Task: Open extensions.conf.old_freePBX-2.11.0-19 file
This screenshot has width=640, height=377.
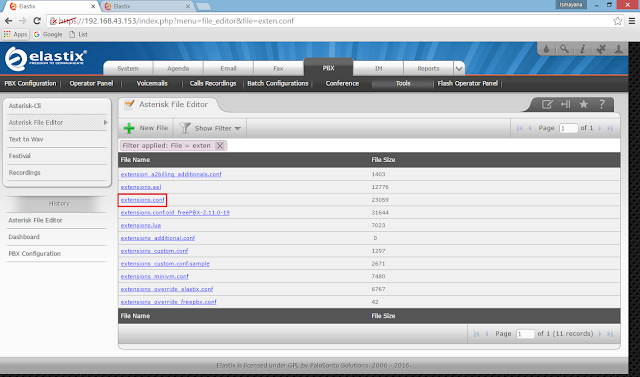Action: point(175,213)
